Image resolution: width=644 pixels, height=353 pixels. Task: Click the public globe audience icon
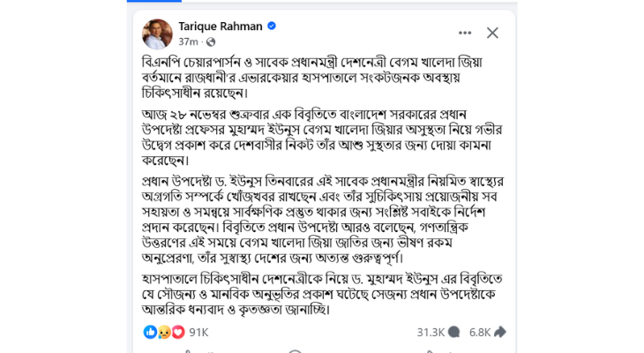click(x=211, y=41)
